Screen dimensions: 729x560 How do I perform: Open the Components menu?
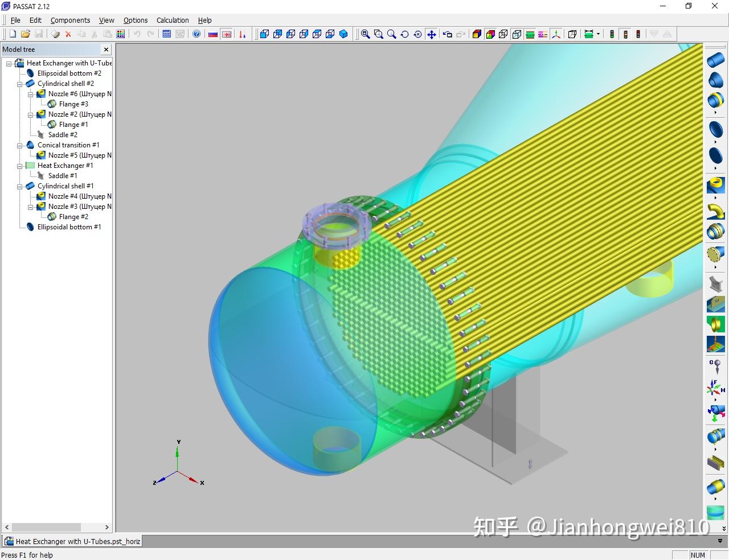[70, 20]
